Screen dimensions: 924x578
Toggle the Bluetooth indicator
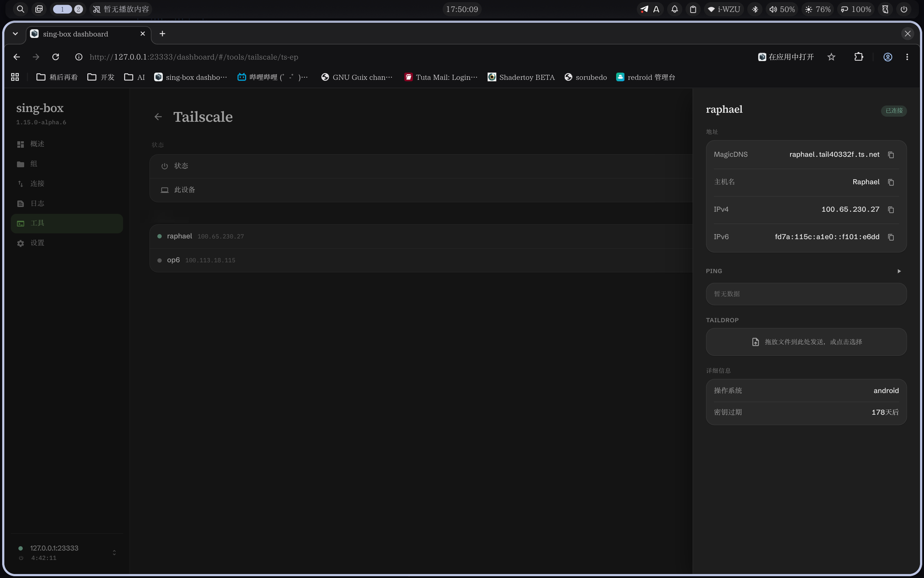tap(755, 9)
